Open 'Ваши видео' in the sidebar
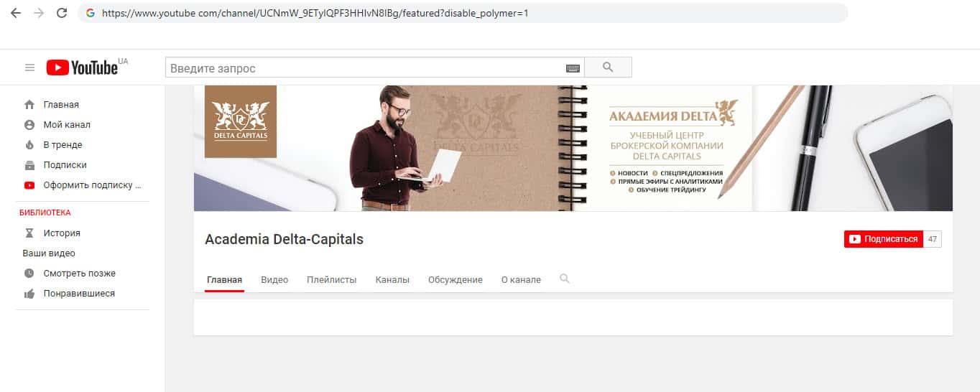The height and width of the screenshot is (392, 980). tap(49, 253)
